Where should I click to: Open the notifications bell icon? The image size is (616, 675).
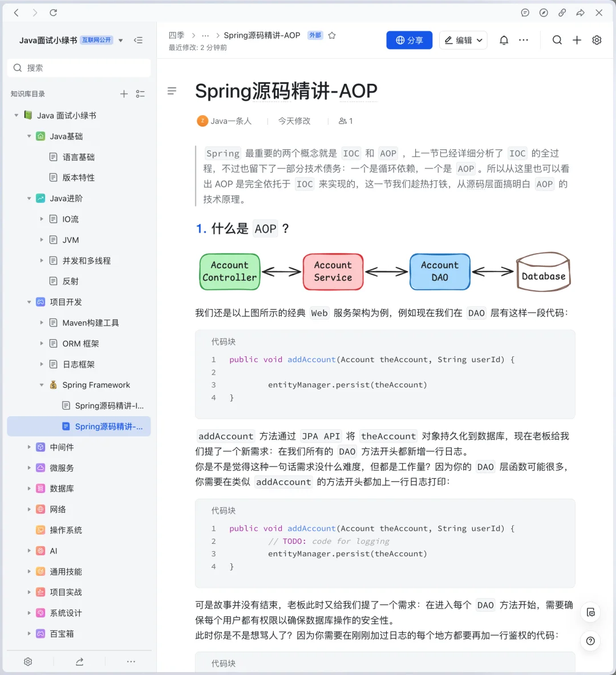tap(504, 40)
